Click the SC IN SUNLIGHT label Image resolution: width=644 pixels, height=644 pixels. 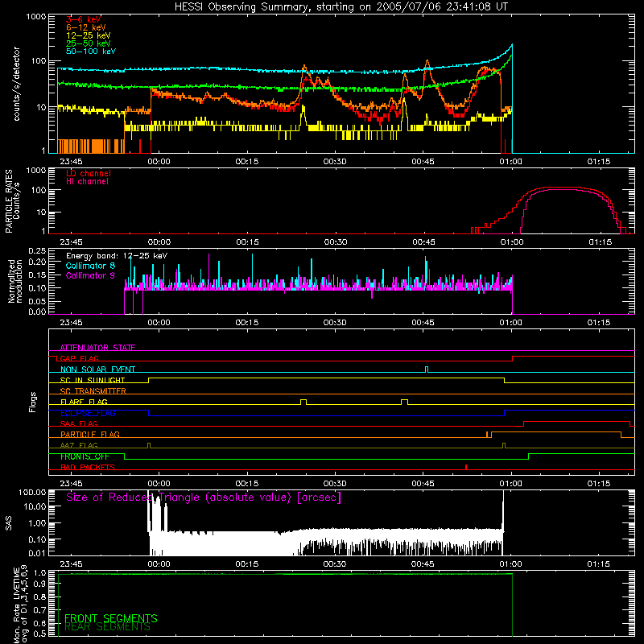[93, 380]
